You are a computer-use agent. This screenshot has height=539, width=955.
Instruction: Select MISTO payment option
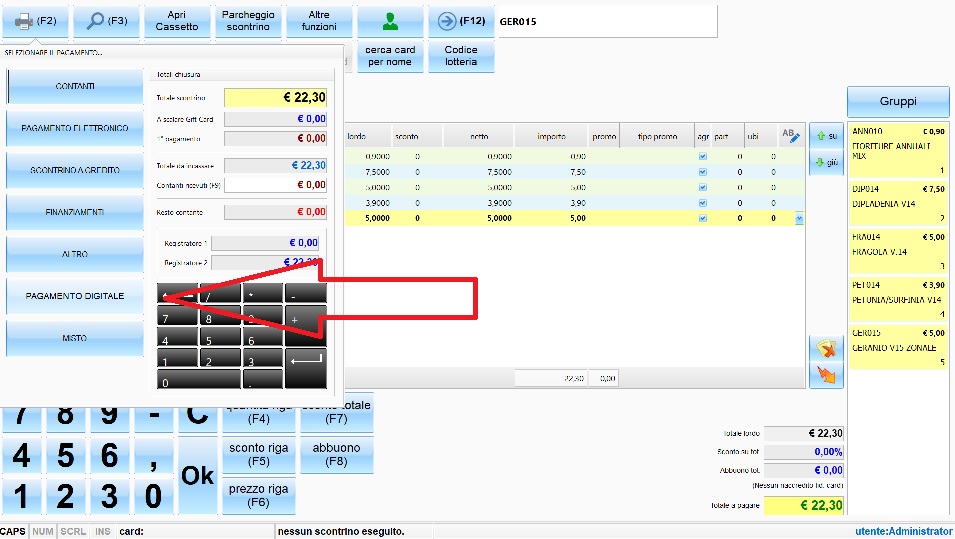coord(75,338)
